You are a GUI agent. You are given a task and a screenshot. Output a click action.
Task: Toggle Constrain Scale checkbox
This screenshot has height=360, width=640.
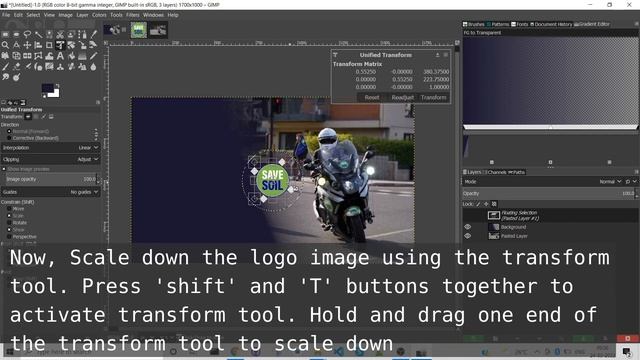click(9, 216)
